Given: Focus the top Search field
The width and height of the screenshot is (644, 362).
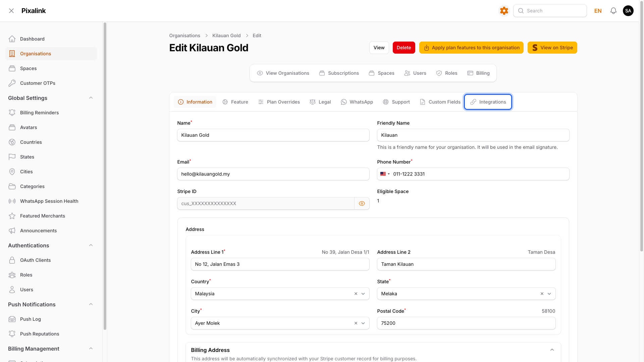Looking at the screenshot, I should tap(550, 11).
